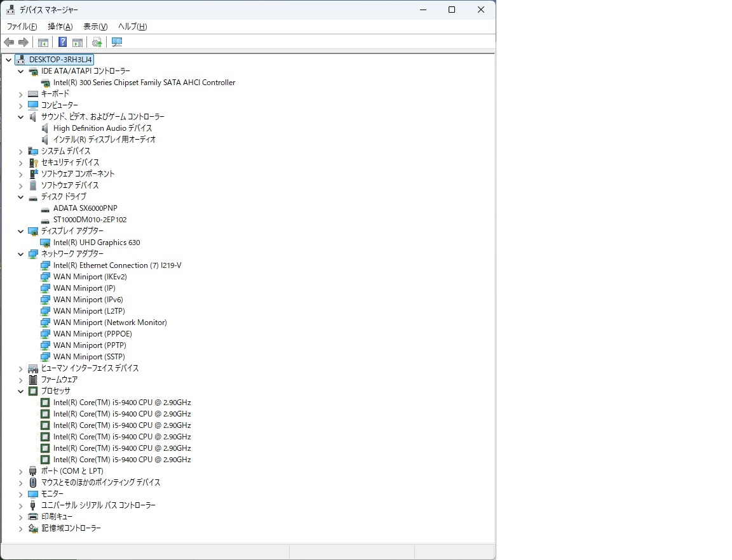Click the update device driver toolbar icon

pyautogui.click(x=97, y=43)
